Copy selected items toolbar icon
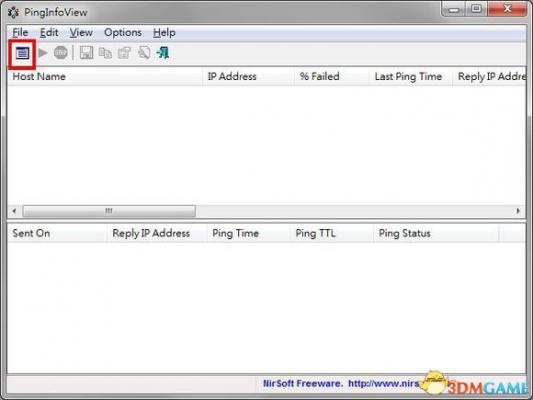The image size is (533, 400). coord(105,53)
